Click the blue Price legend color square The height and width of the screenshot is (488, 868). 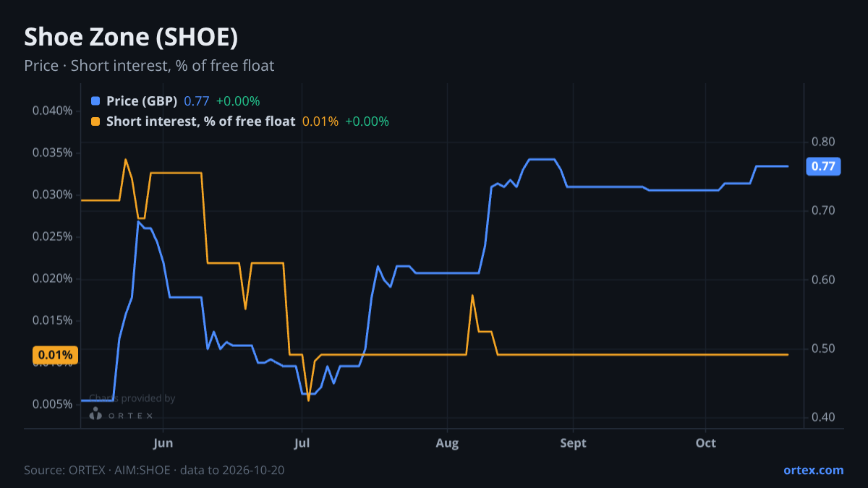[x=95, y=101]
